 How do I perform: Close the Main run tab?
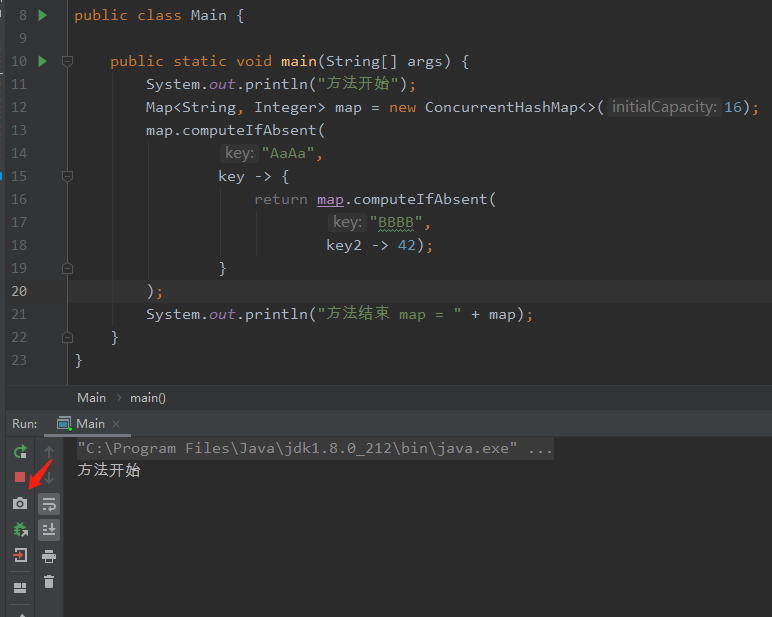pyautogui.click(x=116, y=424)
